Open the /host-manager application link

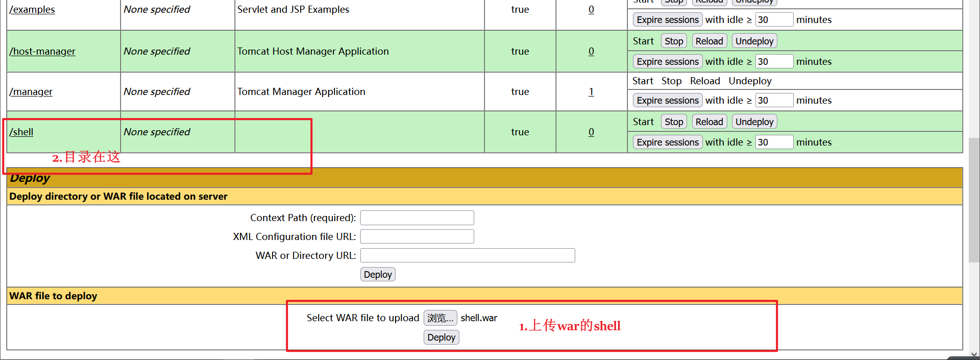(42, 52)
